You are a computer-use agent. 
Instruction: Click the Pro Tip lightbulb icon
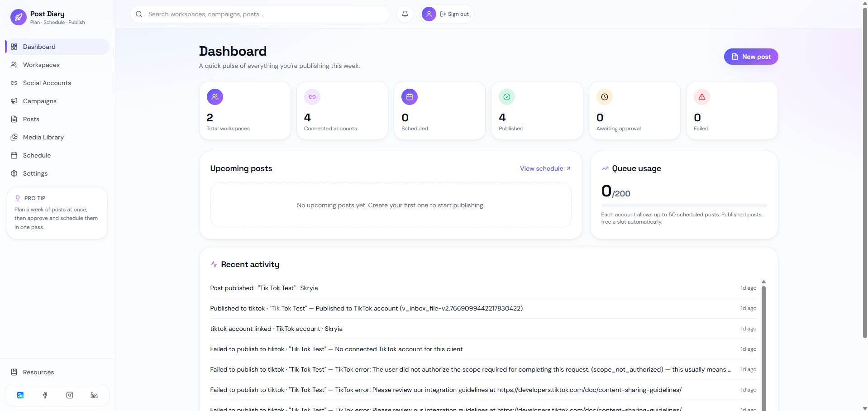[18, 198]
